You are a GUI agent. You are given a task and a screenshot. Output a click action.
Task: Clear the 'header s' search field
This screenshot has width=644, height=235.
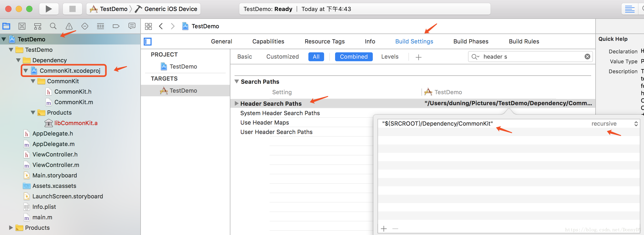coord(587,57)
